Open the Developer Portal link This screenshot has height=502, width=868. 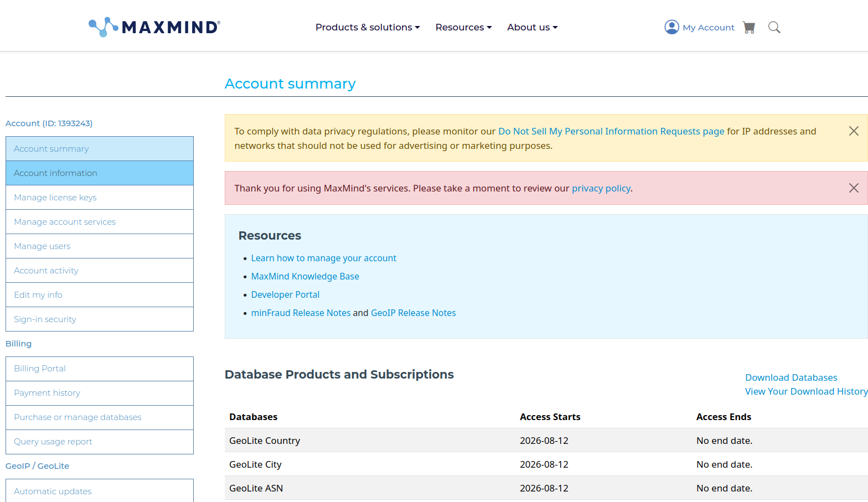pyautogui.click(x=285, y=294)
